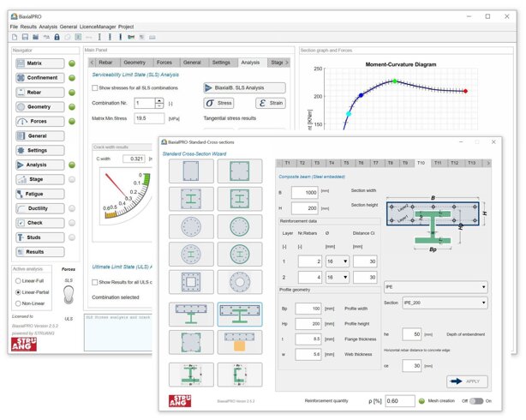Toggle the SLS/ULS forces switch
This screenshot has width=526, height=420.
(x=69, y=295)
